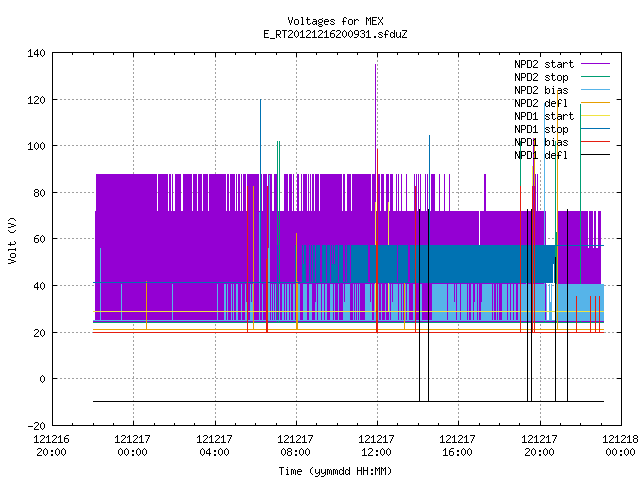Click the 'NPD1 defl' legend label
The image size is (640, 480).
[541, 156]
